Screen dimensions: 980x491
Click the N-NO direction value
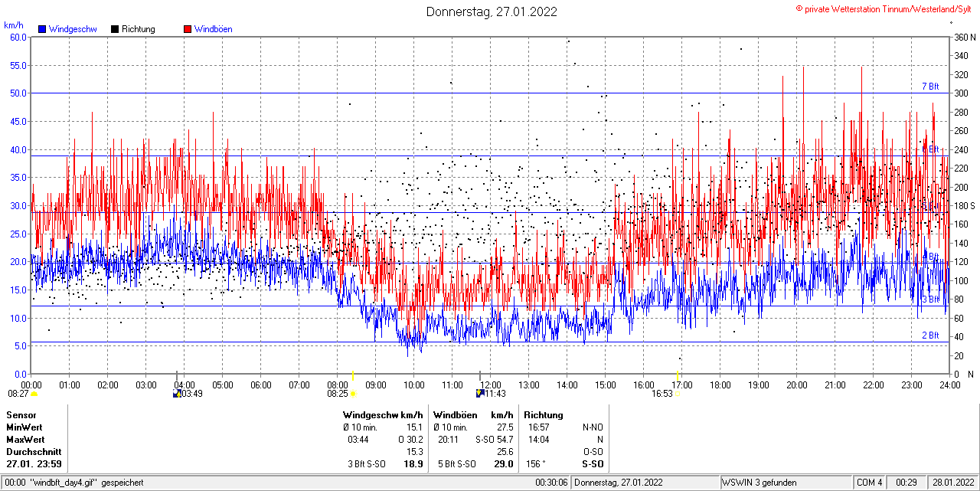(x=593, y=427)
